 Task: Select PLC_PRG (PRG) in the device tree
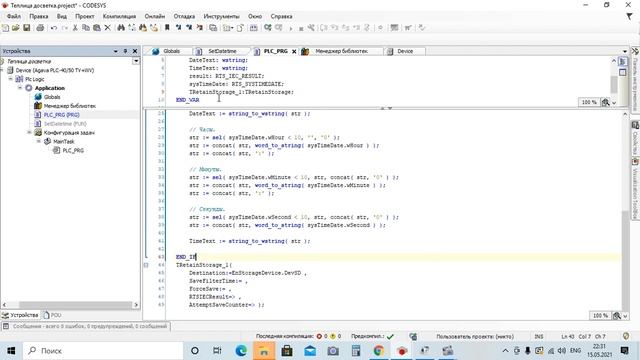point(62,115)
